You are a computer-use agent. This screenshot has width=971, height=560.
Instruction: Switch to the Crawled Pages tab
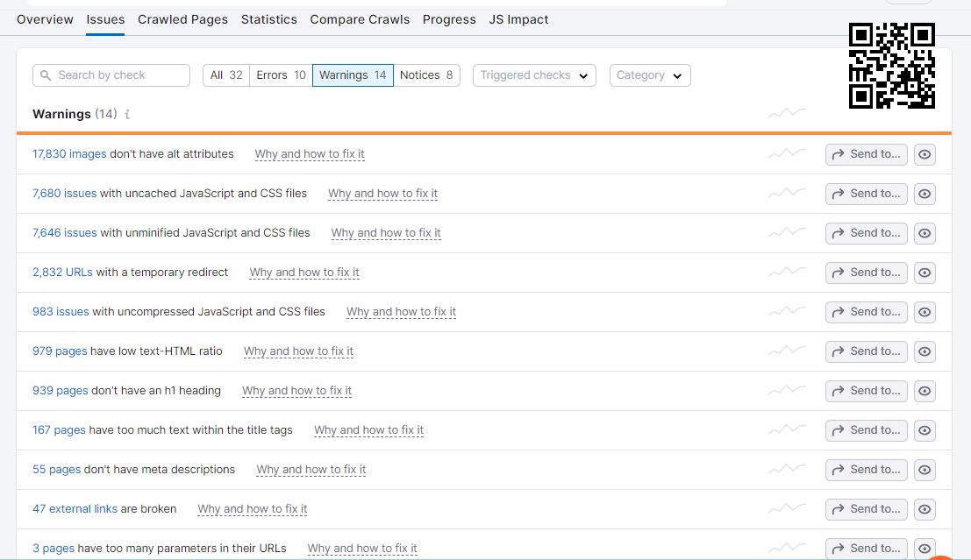tap(182, 19)
